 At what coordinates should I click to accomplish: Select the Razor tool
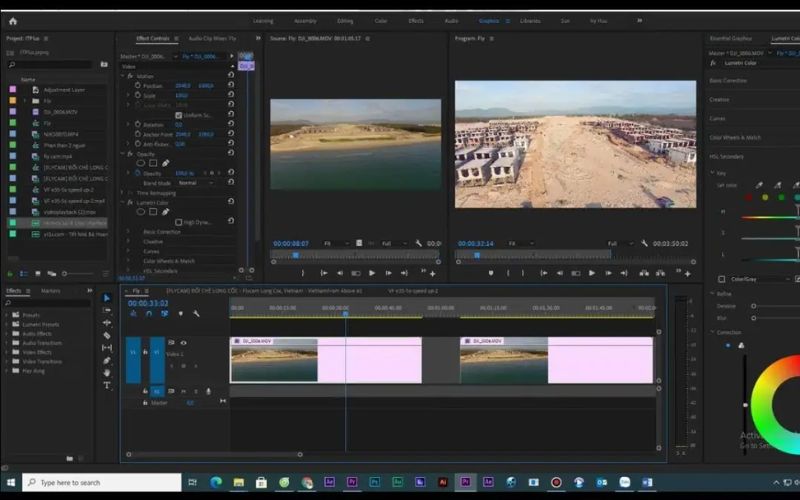tap(107, 335)
